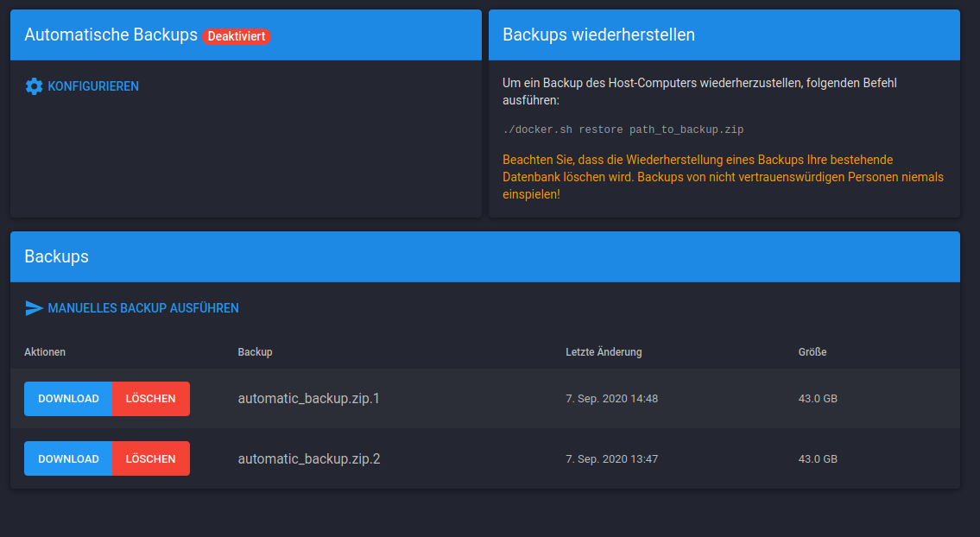Click the Backup column header
The height and width of the screenshot is (537, 980).
(x=255, y=352)
